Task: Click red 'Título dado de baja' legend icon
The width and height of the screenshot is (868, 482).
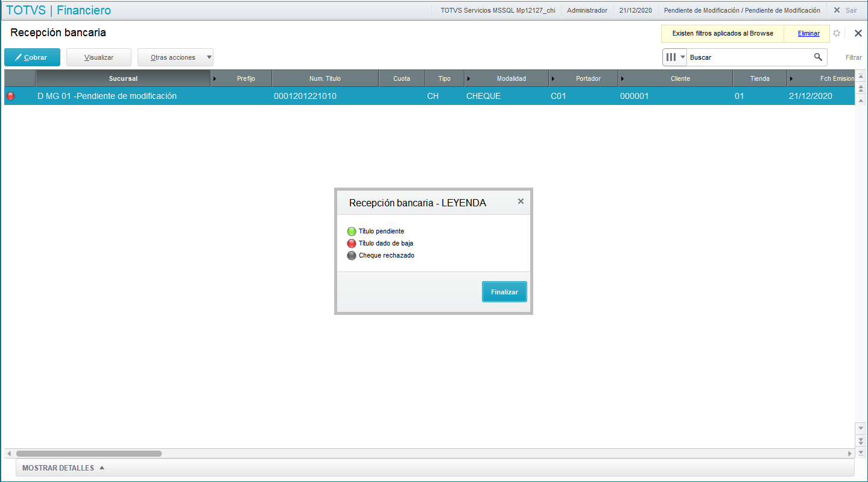Action: [x=352, y=243]
